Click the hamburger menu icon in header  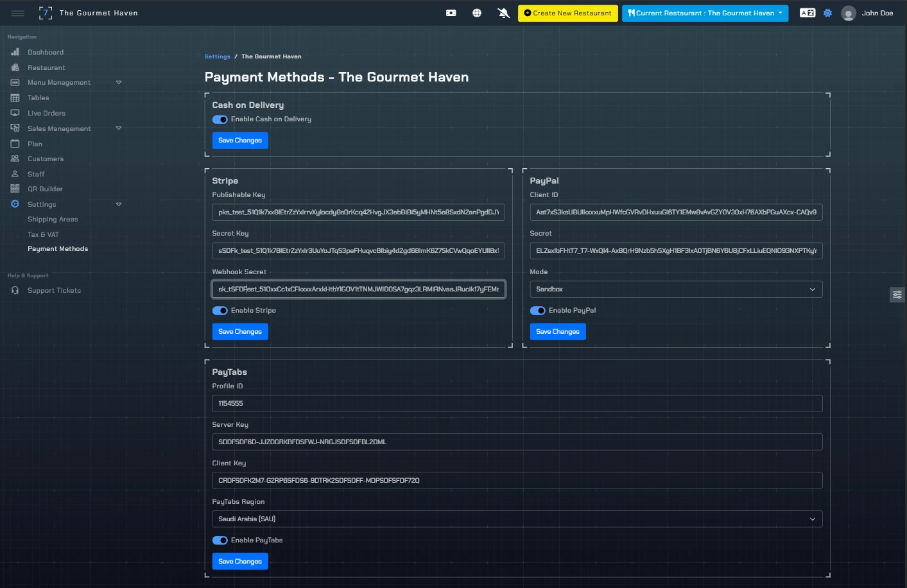point(18,13)
